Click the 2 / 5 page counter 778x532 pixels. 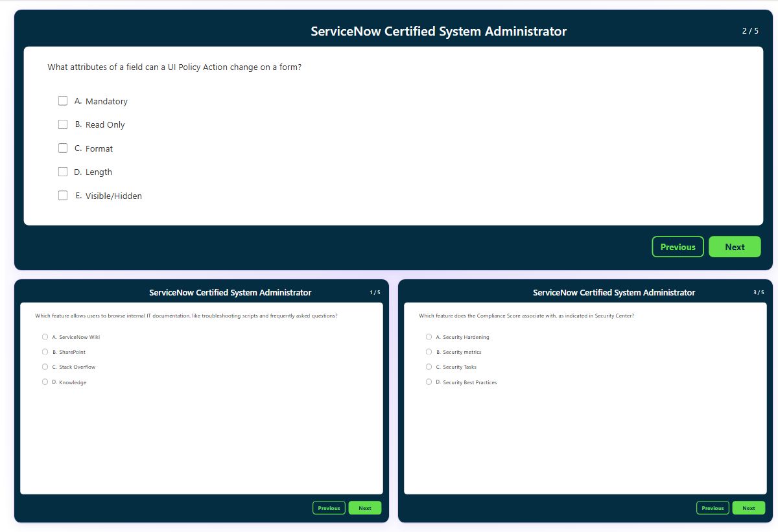750,31
